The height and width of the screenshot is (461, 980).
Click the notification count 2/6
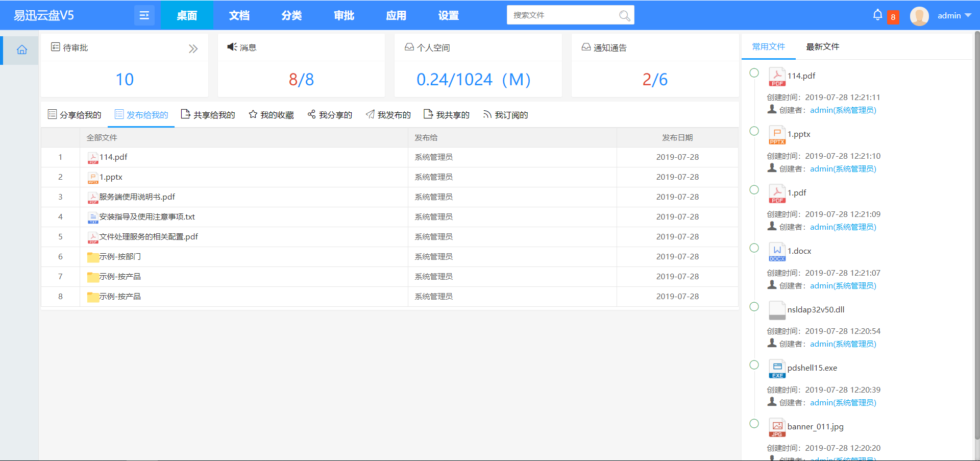[655, 79]
